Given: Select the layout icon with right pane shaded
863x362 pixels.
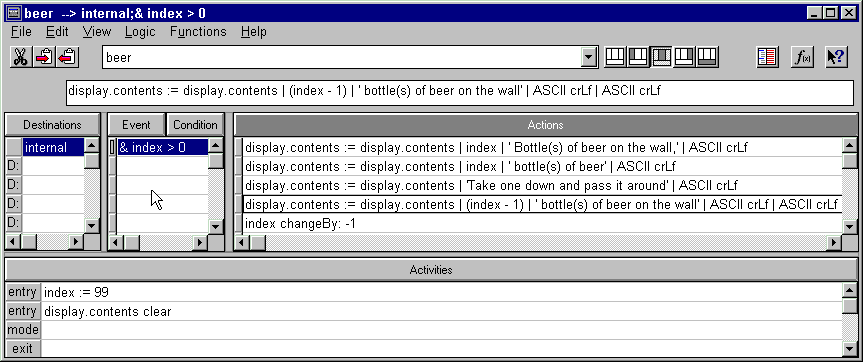Looking at the screenshot, I should [684, 57].
